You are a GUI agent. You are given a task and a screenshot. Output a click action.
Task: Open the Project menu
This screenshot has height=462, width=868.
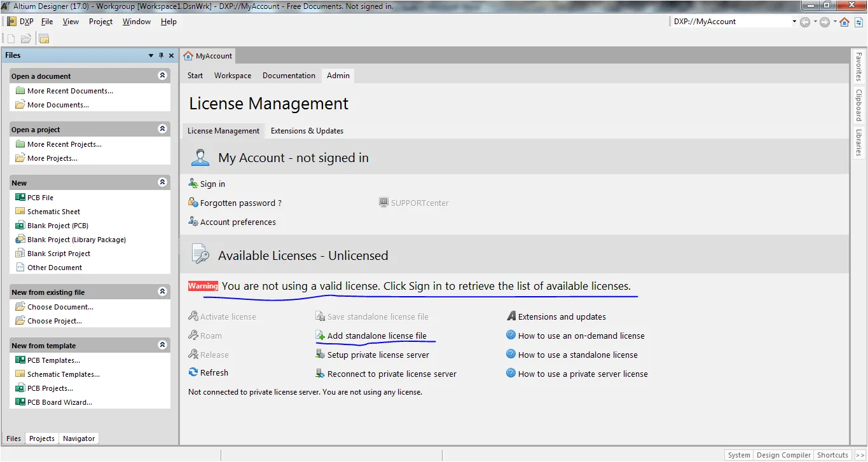pyautogui.click(x=100, y=22)
